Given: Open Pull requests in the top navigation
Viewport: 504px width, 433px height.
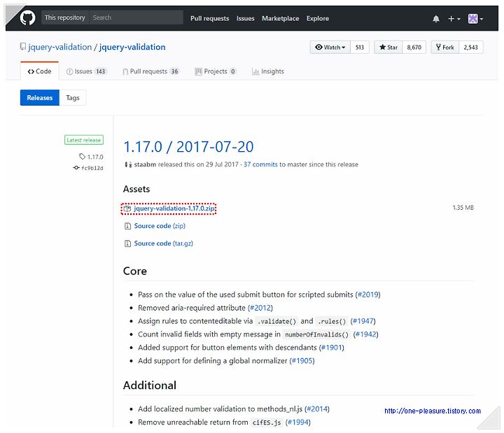Looking at the screenshot, I should [x=209, y=19].
